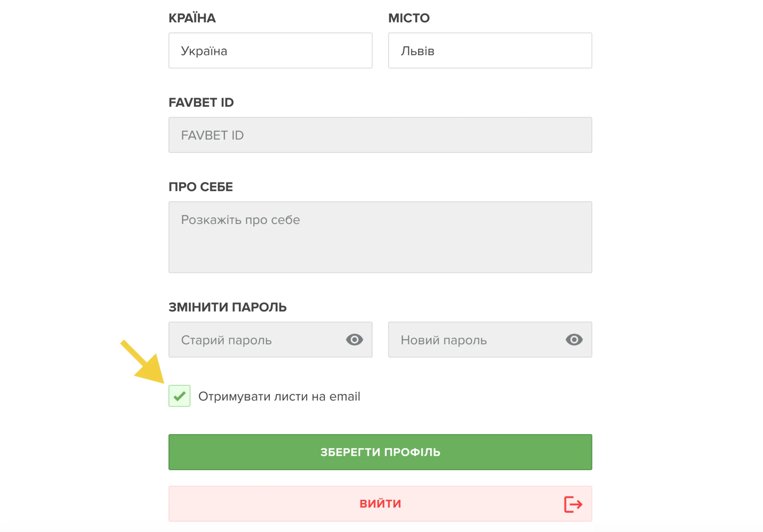Click the "Вийти" button text
This screenshot has height=532, width=763.
[380, 504]
